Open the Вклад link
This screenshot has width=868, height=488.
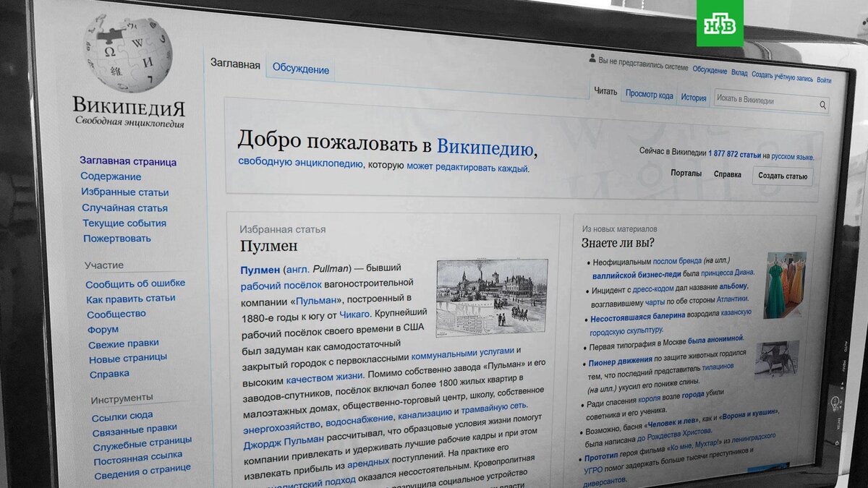[739, 73]
